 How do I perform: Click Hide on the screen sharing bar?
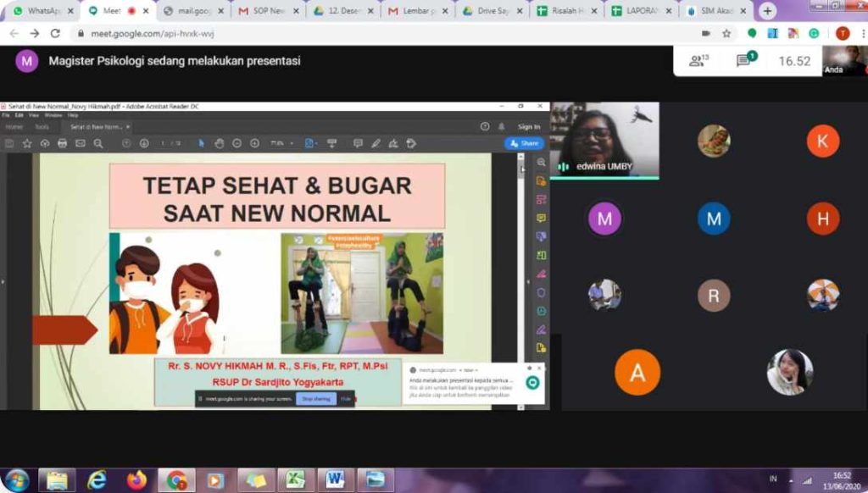[346, 398]
